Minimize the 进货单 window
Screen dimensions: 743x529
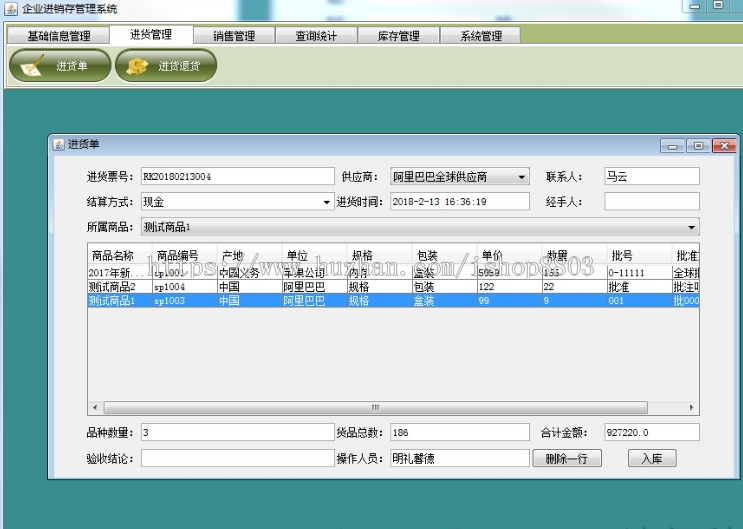point(672,146)
